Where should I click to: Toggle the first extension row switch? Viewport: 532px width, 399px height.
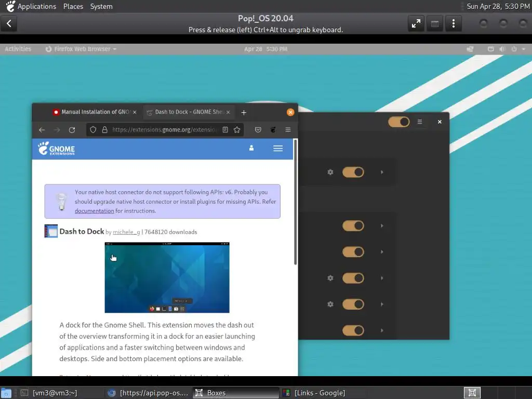click(x=353, y=172)
